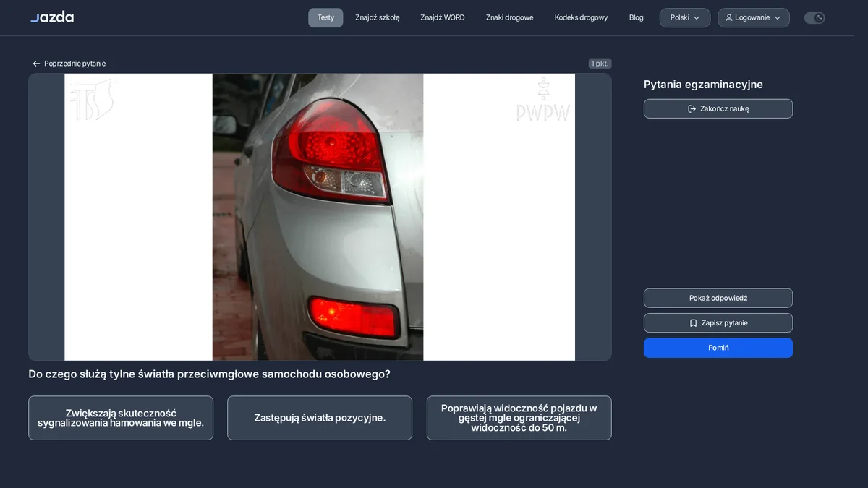Open the Testy tab
This screenshot has width=868, height=488.
(325, 17)
